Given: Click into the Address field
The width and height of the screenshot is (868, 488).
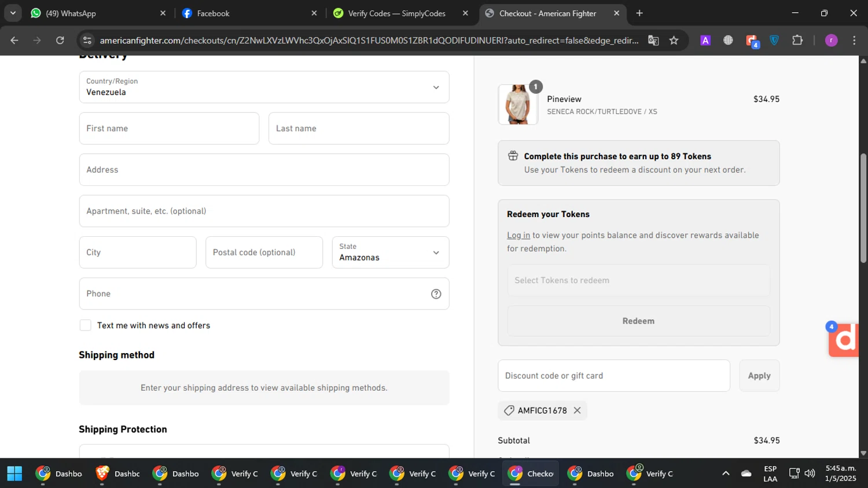Looking at the screenshot, I should pos(264,170).
